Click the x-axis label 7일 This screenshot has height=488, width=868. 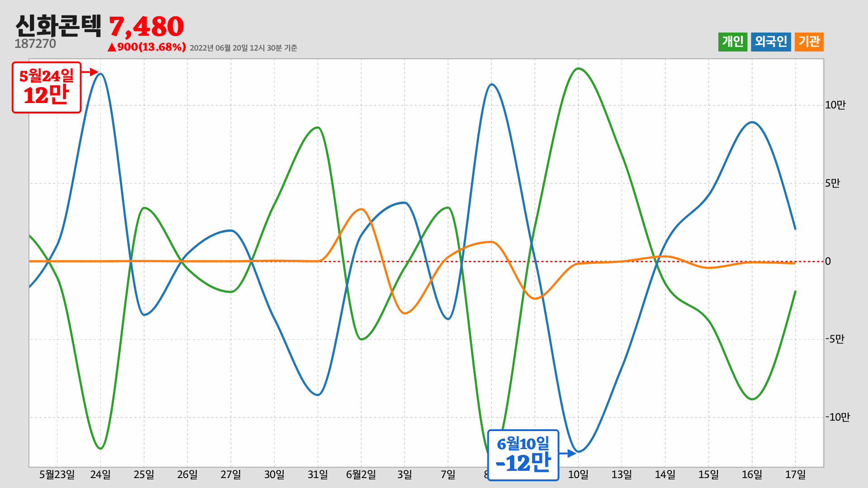tap(448, 474)
